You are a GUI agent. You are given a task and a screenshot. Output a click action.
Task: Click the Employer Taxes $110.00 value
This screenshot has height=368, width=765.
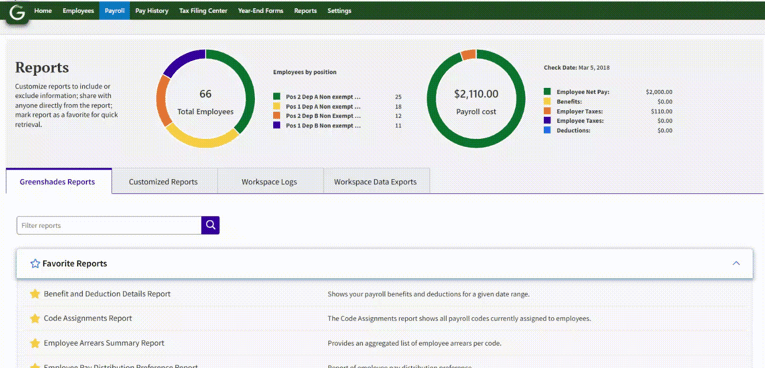pyautogui.click(x=662, y=111)
